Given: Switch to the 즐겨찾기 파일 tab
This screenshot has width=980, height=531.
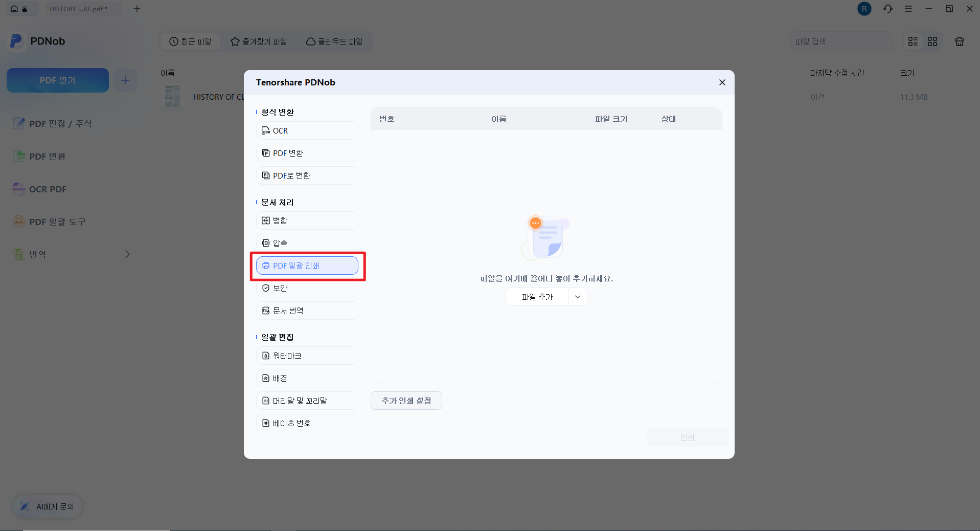Looking at the screenshot, I should (259, 41).
